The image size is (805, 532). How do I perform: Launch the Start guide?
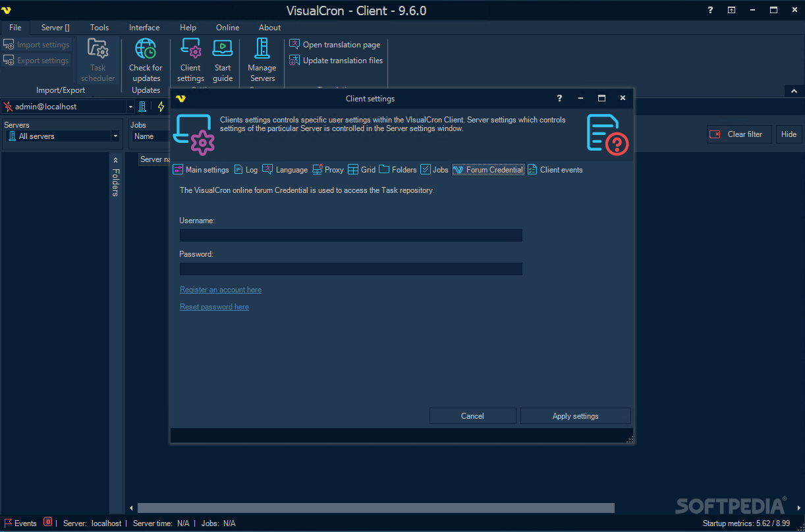coord(223,60)
